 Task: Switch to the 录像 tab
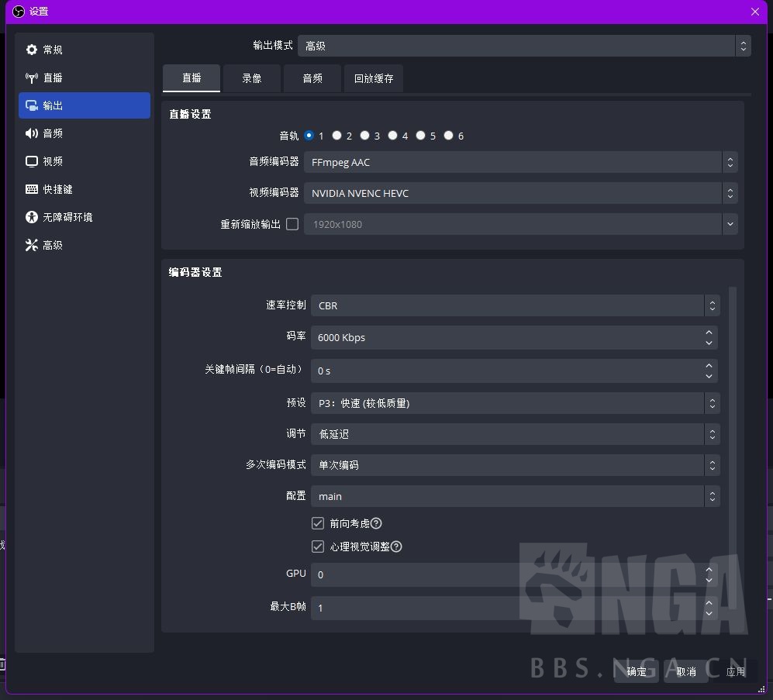pyautogui.click(x=251, y=78)
